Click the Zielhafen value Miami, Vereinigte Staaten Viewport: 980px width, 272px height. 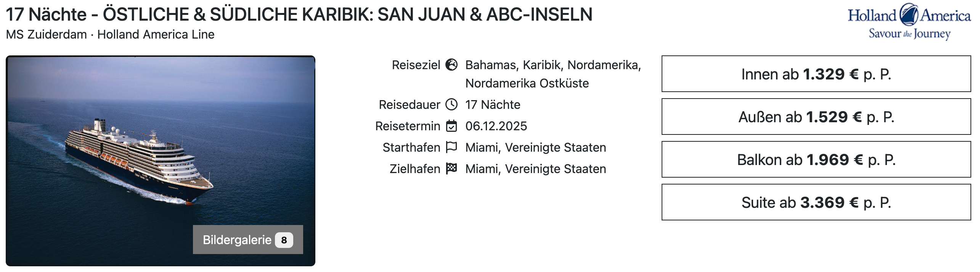[x=535, y=169]
